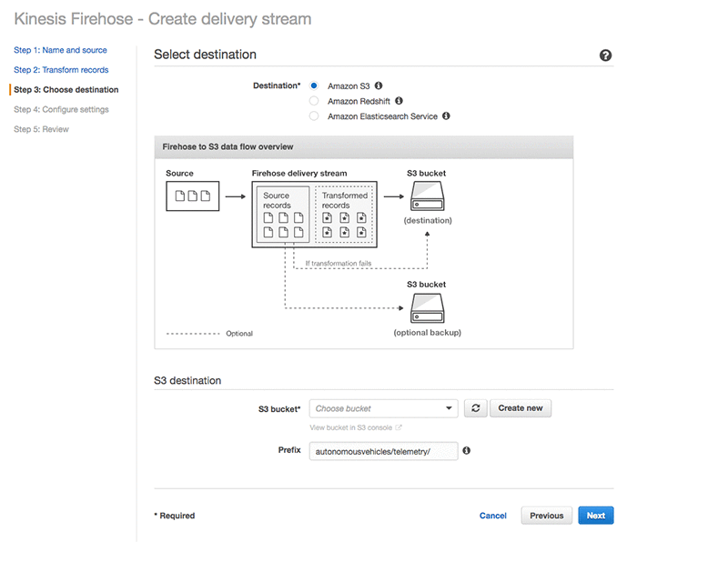Click the refresh bucket list icon
728x582 pixels.
pos(475,408)
